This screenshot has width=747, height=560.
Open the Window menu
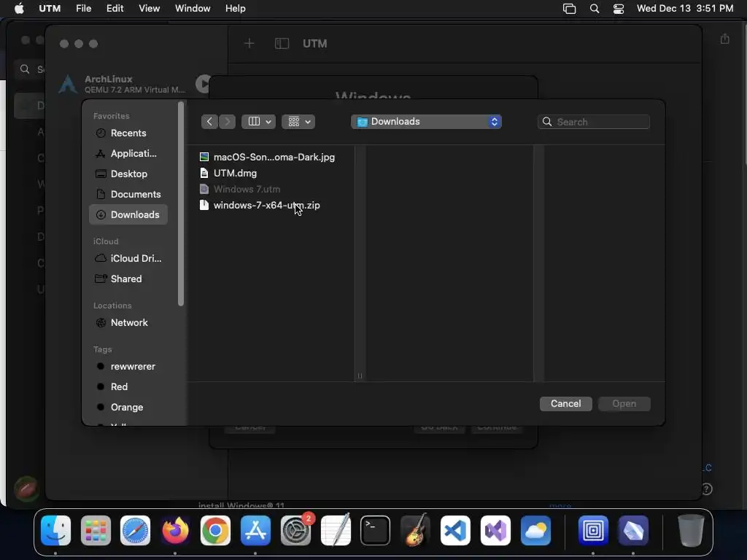(193, 9)
